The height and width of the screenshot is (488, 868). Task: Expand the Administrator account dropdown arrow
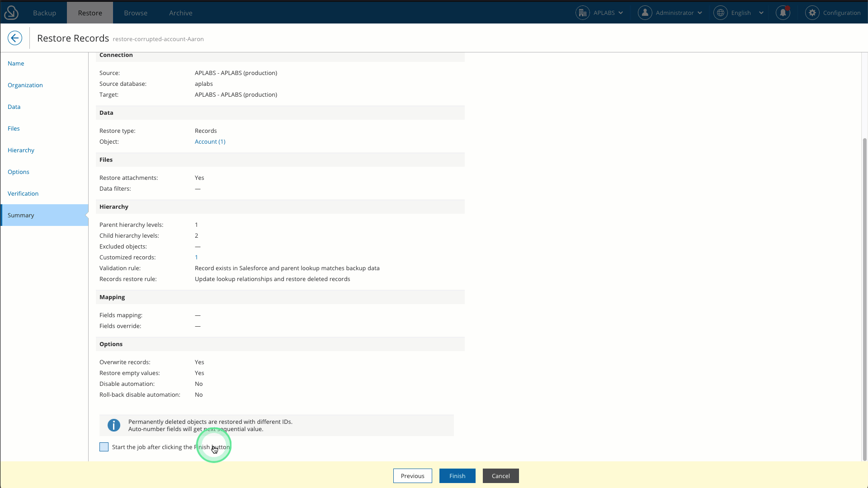tap(700, 13)
